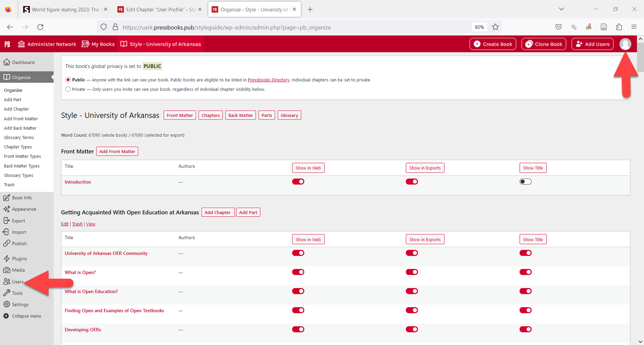This screenshot has width=644, height=345.
Task: Click the Clone Book button
Action: [544, 44]
